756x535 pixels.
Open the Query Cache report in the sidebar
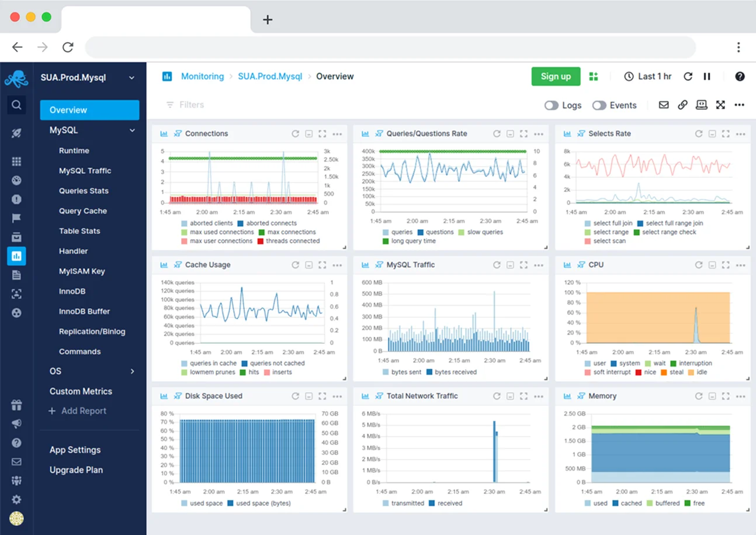coord(83,211)
